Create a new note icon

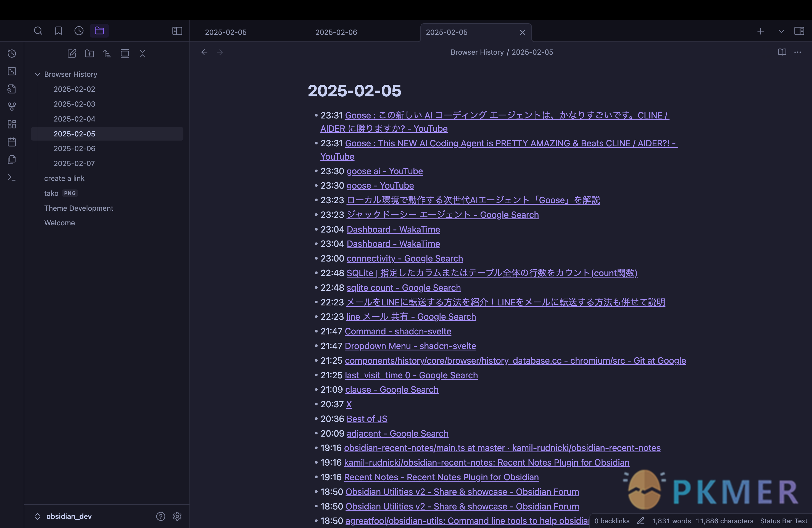point(72,54)
